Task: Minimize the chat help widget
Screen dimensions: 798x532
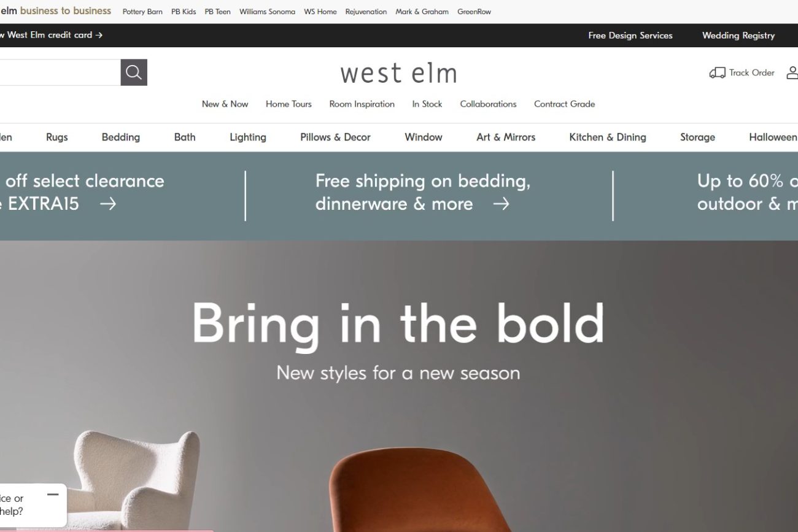Action: tap(53, 494)
